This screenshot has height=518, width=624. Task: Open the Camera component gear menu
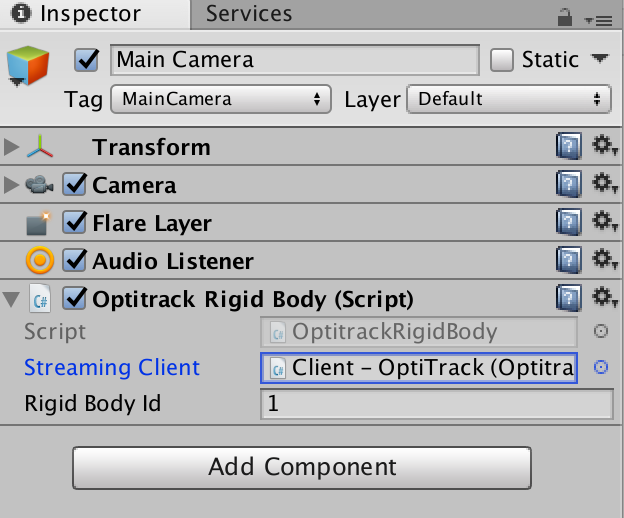pos(604,183)
